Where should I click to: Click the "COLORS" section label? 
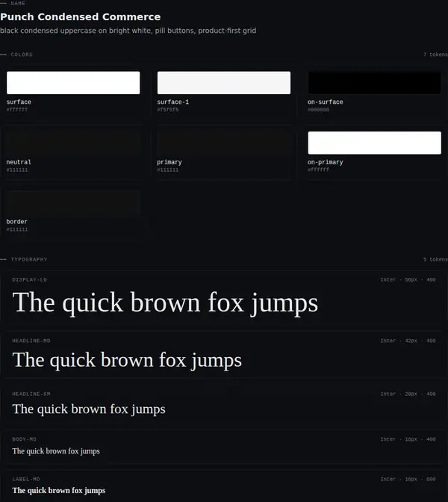(22, 55)
